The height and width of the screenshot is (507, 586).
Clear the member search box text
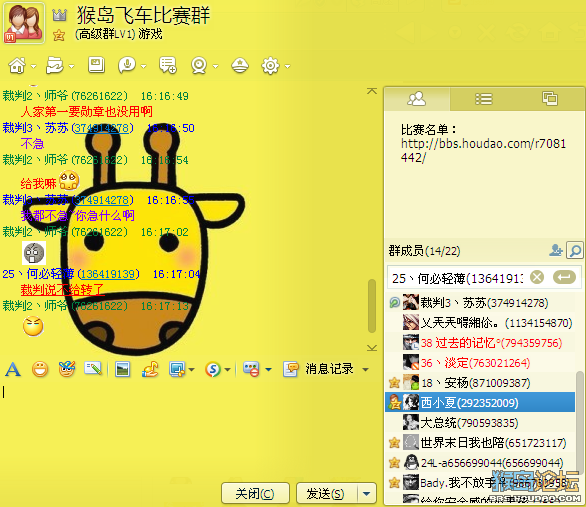point(537,277)
